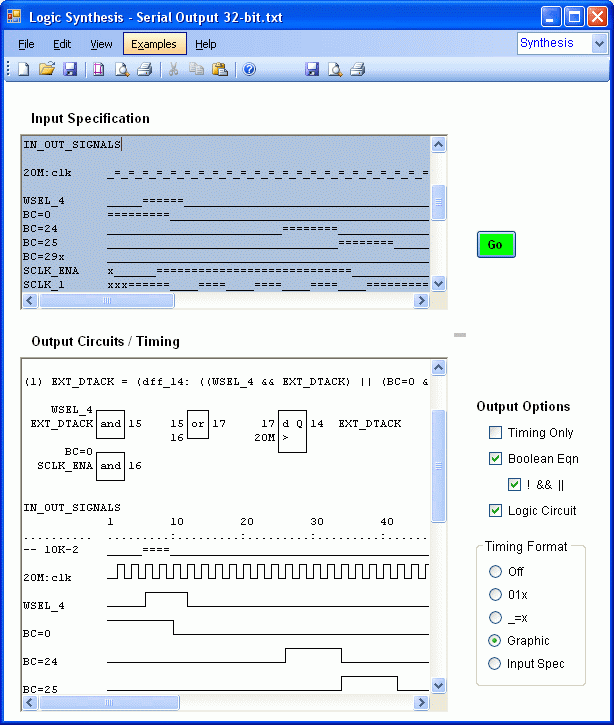The height and width of the screenshot is (725, 614).
Task: Click the splitter handle between panes
Action: tap(460, 335)
